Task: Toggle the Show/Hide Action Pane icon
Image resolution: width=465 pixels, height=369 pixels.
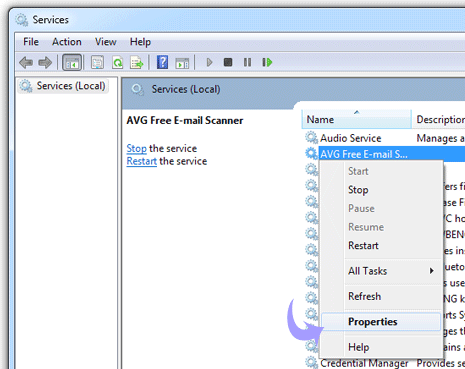Action: pos(182,63)
